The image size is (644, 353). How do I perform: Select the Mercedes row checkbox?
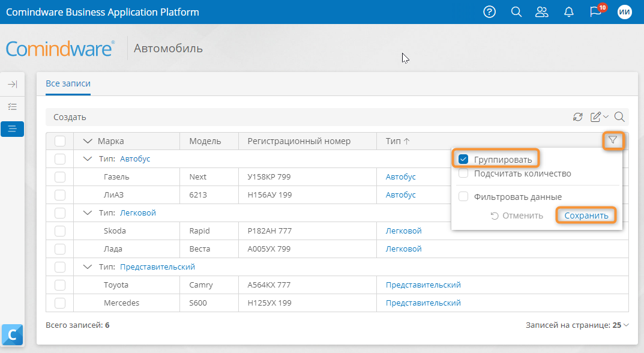[x=60, y=303]
